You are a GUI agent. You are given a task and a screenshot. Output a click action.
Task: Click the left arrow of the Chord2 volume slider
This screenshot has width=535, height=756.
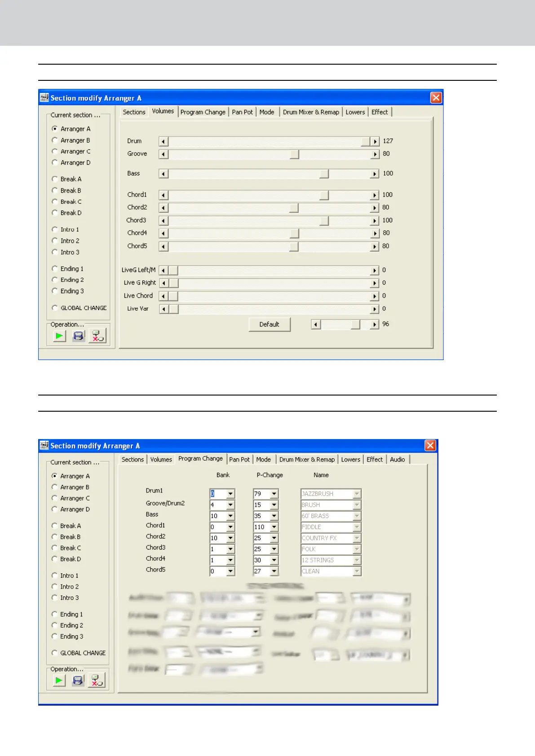coord(164,208)
